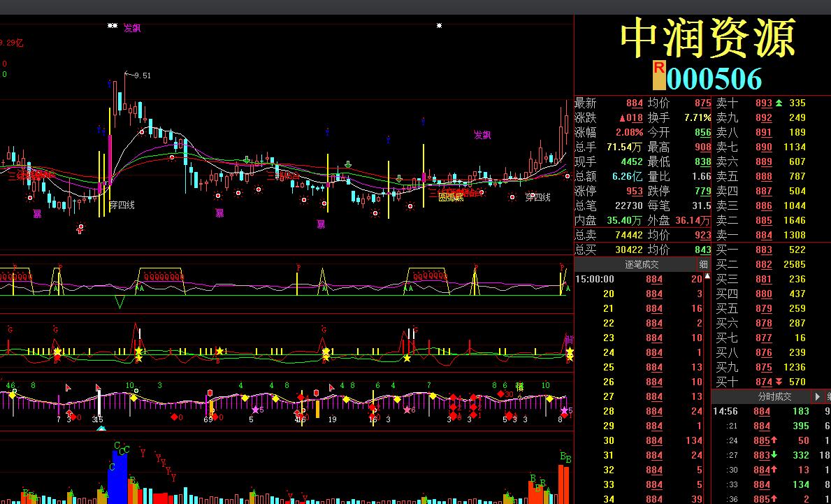Click the 涨幅 value 2.08%
831x504 pixels.
[630, 133]
